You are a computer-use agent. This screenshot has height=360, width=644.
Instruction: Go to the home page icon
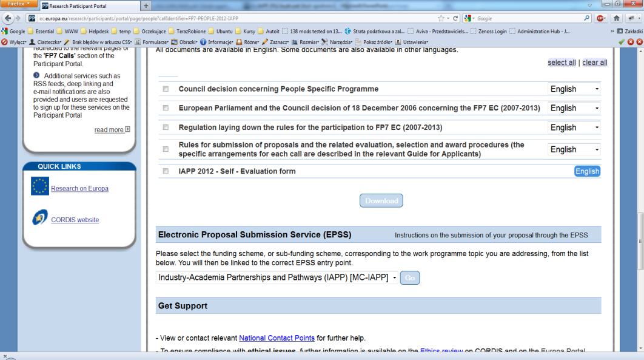point(617,18)
